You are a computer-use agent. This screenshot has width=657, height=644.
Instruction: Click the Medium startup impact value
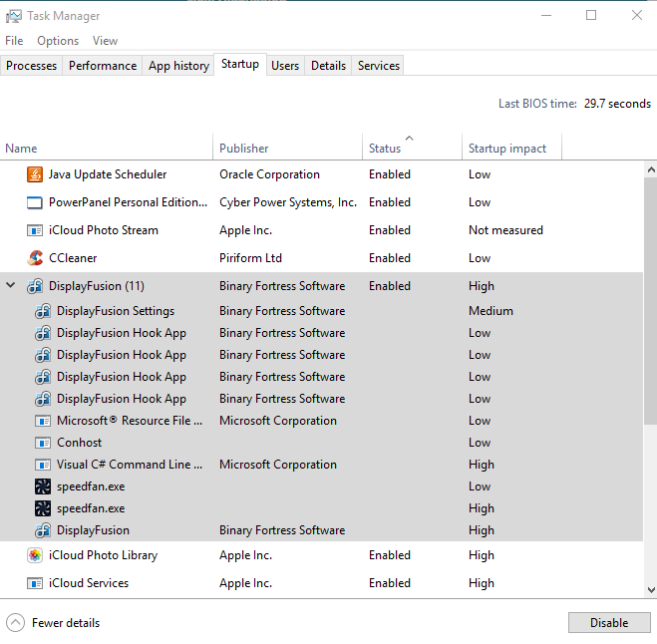coord(491,311)
